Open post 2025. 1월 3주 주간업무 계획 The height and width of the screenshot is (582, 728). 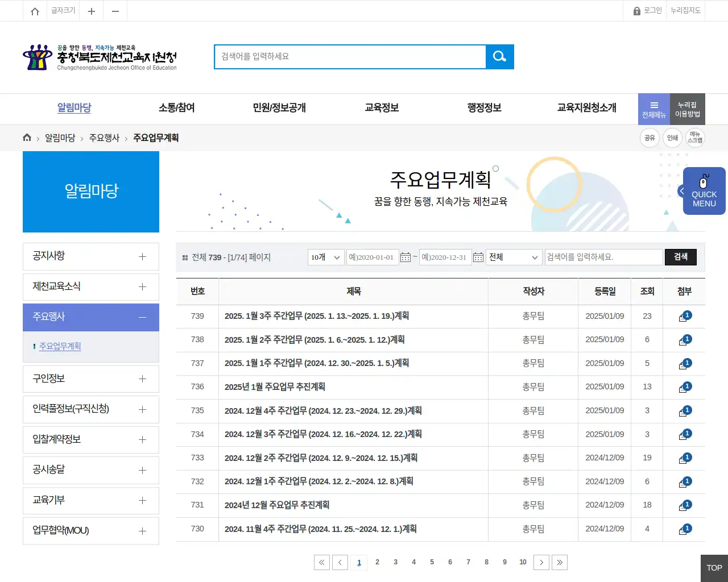[317, 316]
